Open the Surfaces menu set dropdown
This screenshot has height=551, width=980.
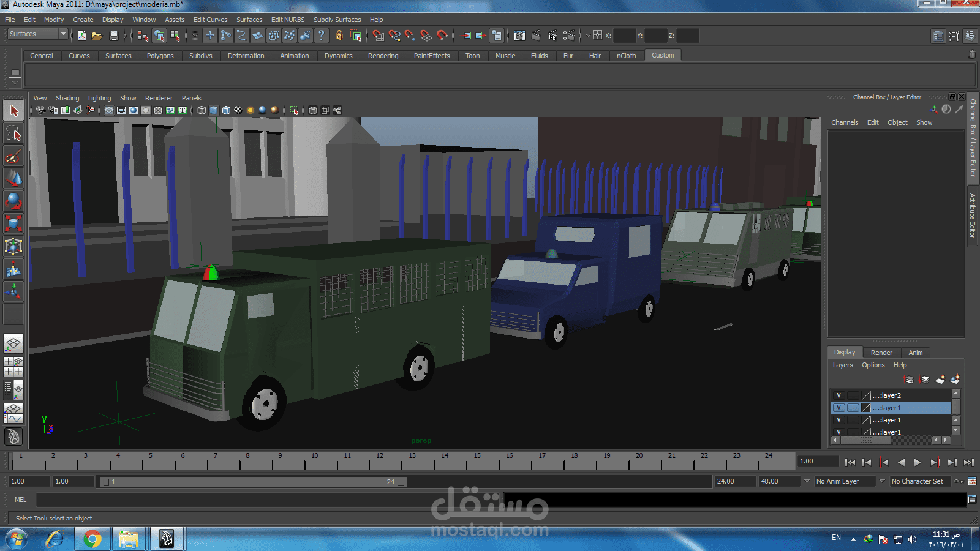[37, 34]
